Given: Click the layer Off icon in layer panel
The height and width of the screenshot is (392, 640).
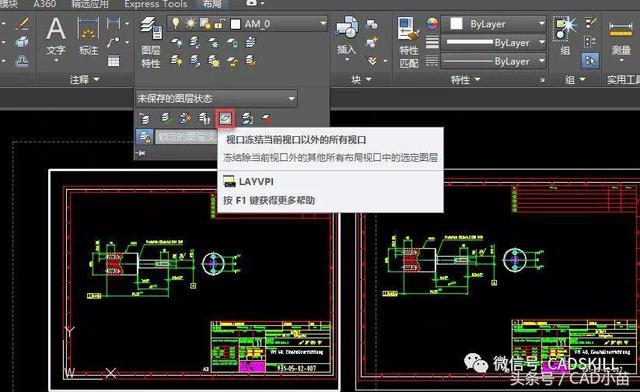Looking at the screenshot, I should coord(176,42).
